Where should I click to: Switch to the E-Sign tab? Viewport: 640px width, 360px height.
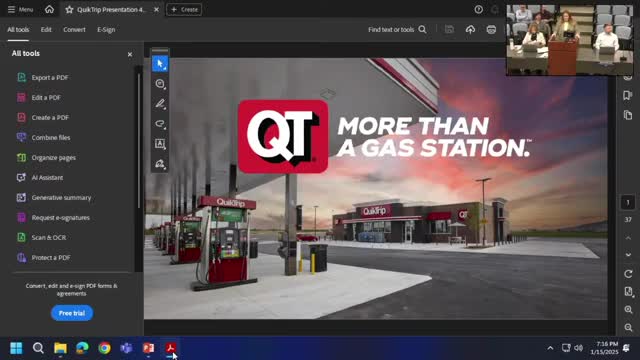tap(106, 29)
